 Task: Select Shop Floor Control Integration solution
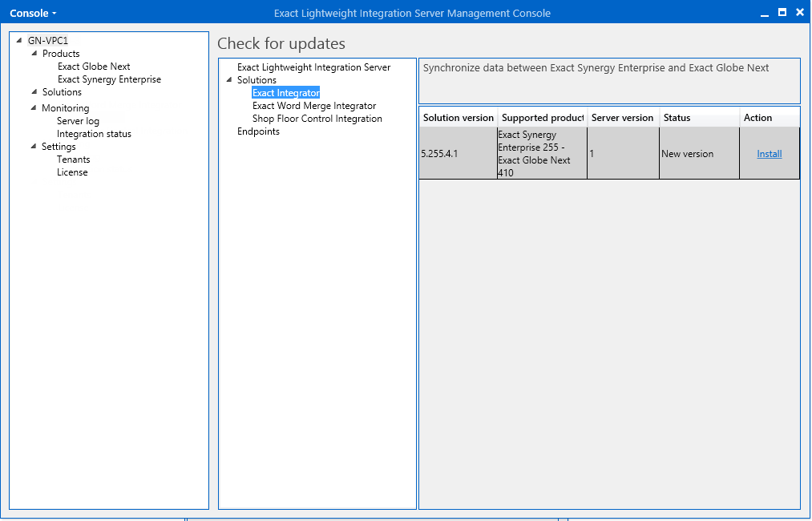click(x=317, y=119)
